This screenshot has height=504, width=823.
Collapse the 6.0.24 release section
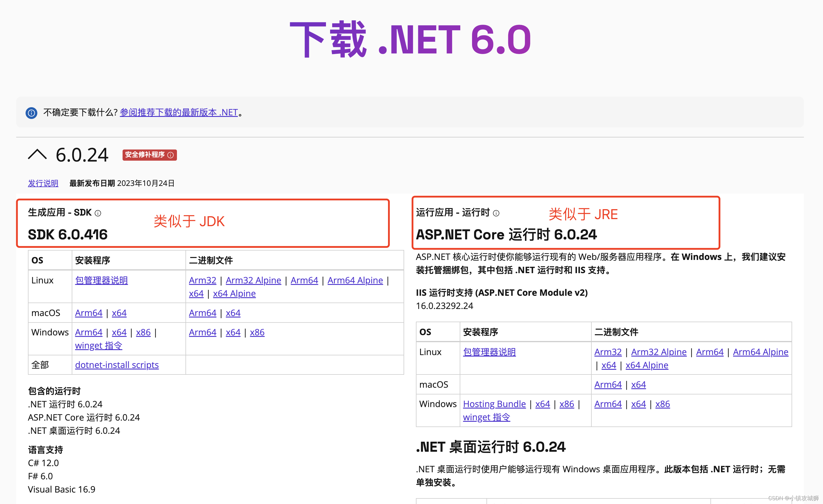tap(37, 155)
